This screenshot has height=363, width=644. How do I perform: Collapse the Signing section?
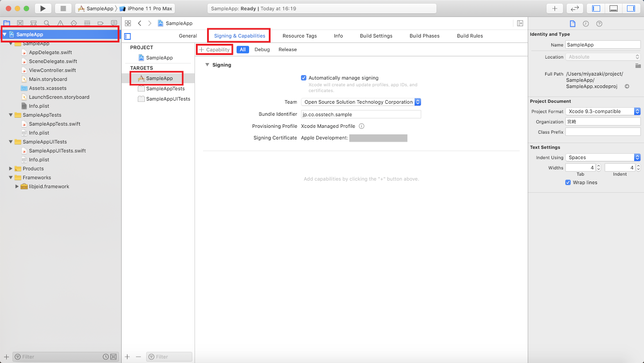pyautogui.click(x=207, y=65)
